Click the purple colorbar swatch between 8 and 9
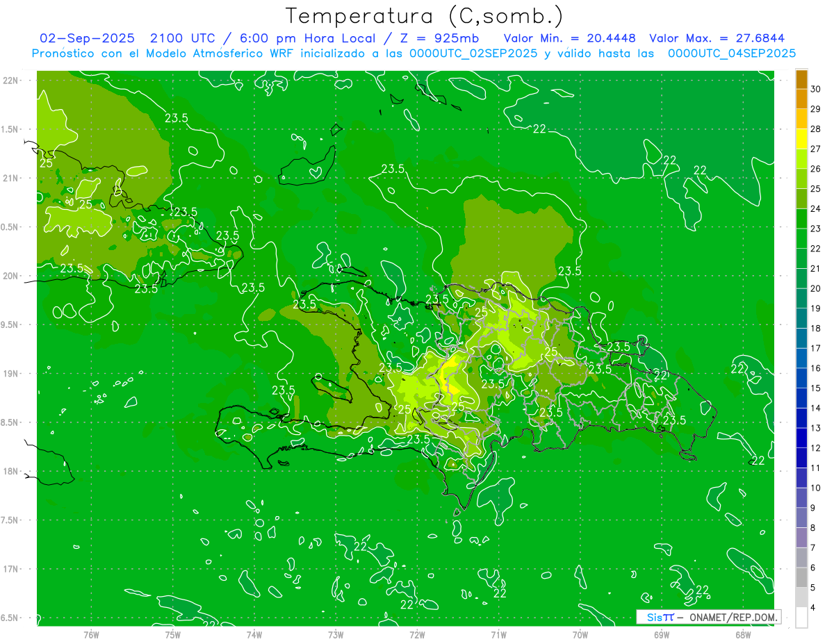This screenshot has height=644, width=834. tap(801, 518)
